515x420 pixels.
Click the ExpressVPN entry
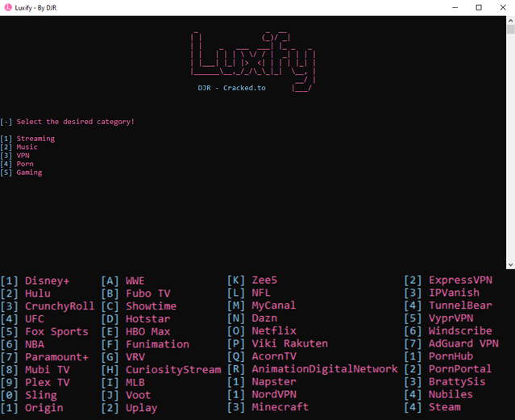coord(448,280)
